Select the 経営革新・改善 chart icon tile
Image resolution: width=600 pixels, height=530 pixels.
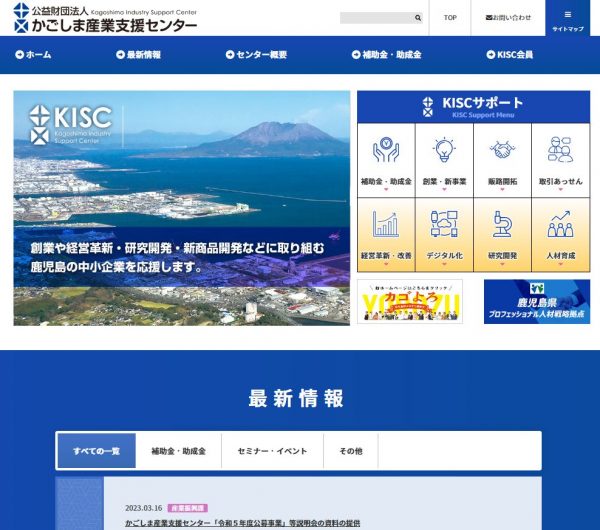(386, 235)
